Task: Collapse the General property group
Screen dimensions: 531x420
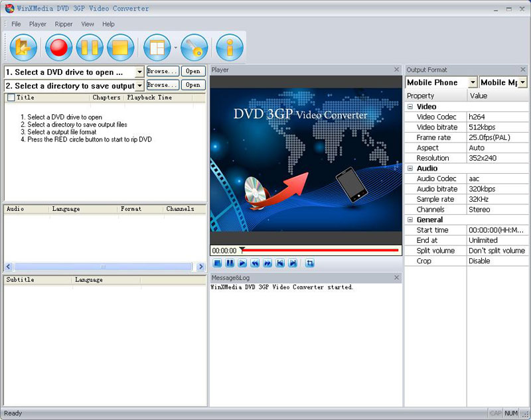Action: [x=410, y=220]
